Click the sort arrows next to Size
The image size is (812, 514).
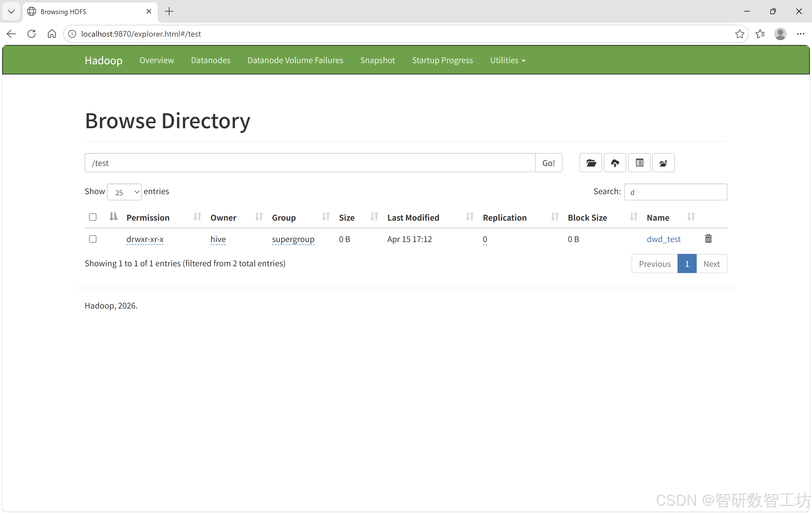(374, 217)
